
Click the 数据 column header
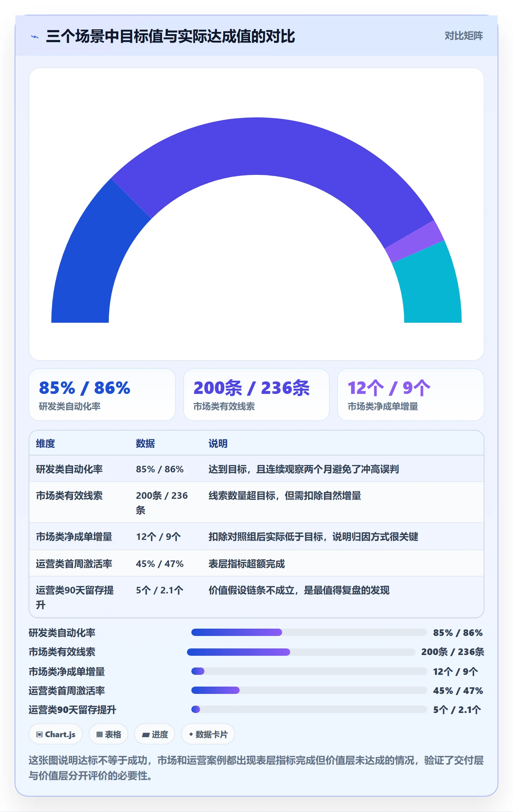(145, 443)
